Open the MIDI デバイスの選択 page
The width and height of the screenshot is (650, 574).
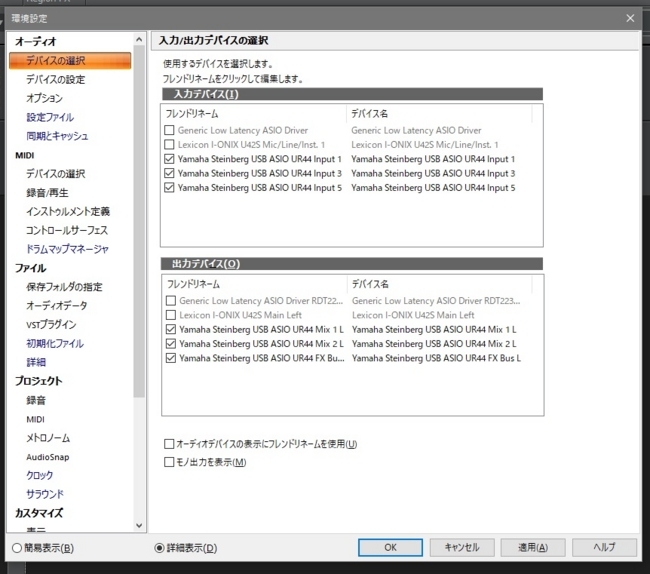pyautogui.click(x=56, y=174)
